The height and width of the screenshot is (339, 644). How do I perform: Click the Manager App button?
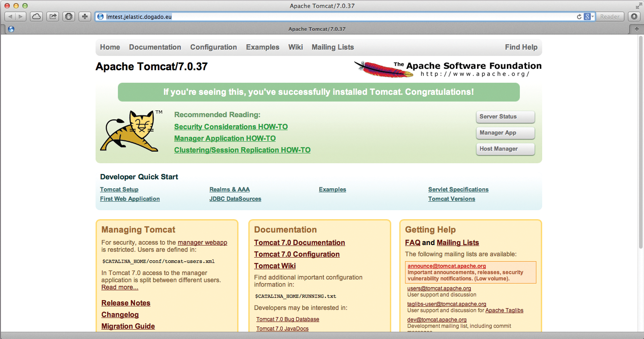point(505,133)
